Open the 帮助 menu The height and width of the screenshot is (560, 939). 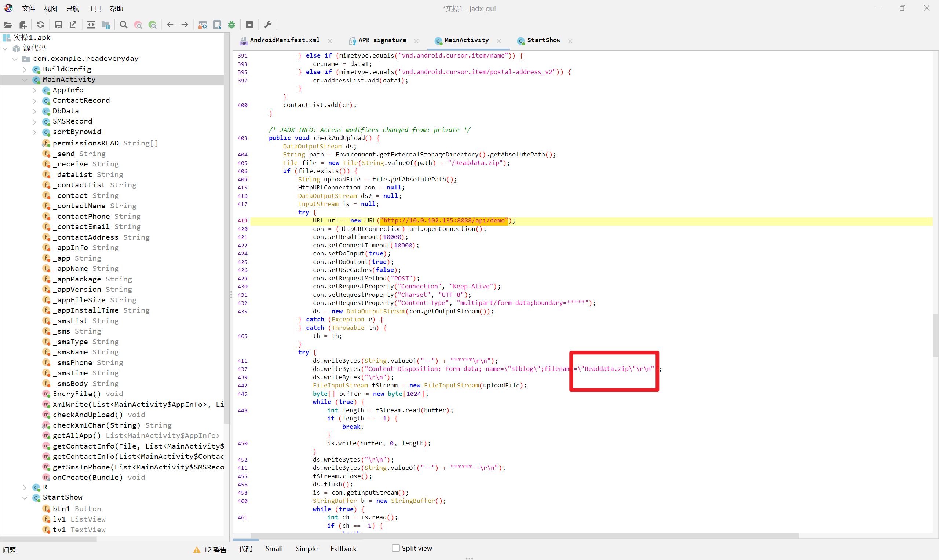click(116, 8)
